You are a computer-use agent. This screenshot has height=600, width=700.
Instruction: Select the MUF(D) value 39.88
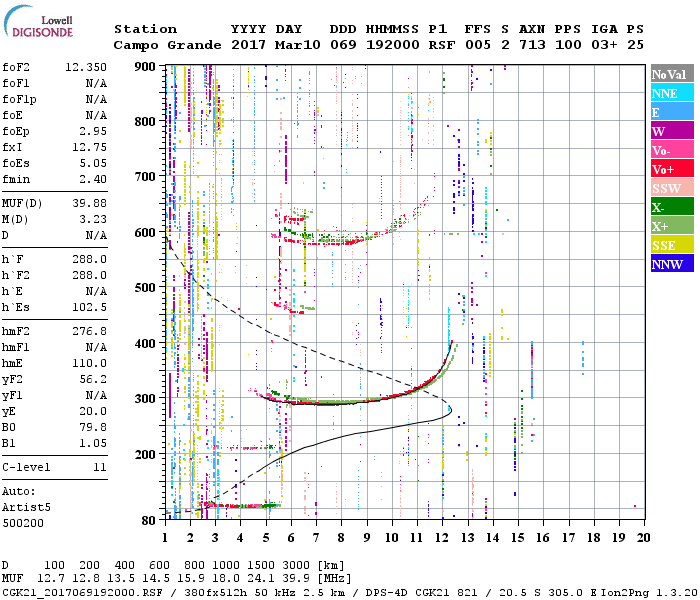pos(90,203)
